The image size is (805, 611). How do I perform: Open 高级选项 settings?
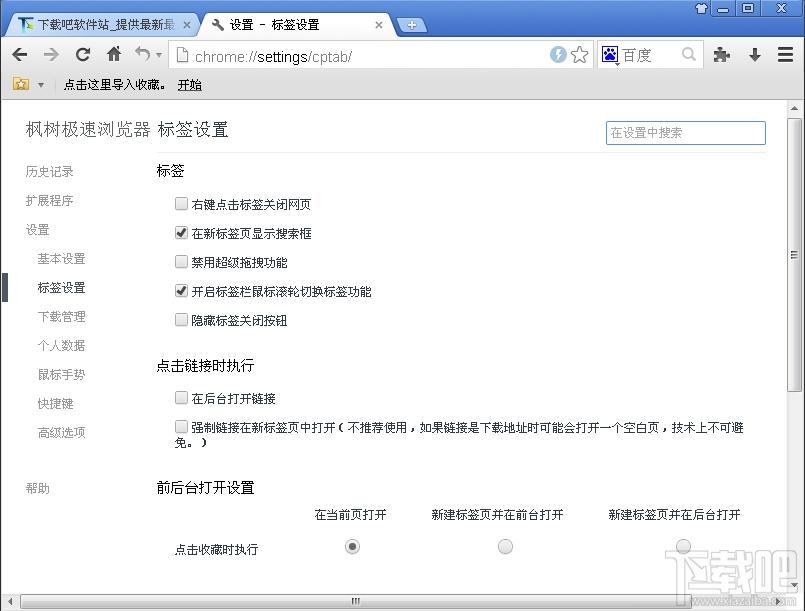pyautogui.click(x=61, y=433)
